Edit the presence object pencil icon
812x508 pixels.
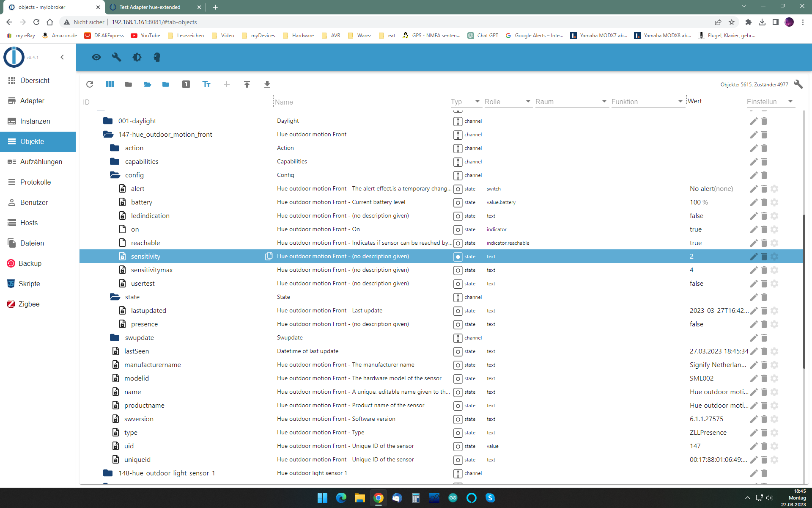click(754, 324)
